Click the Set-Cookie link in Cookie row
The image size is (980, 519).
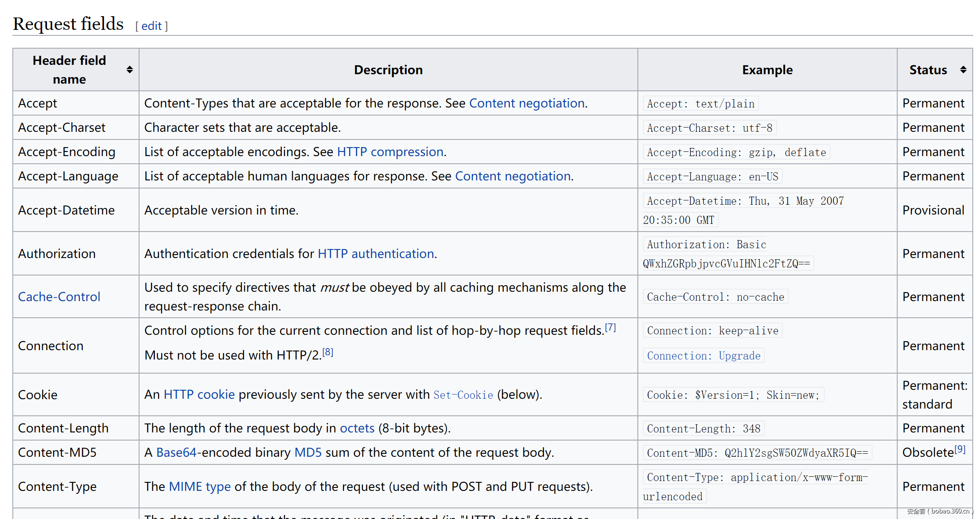(x=463, y=395)
